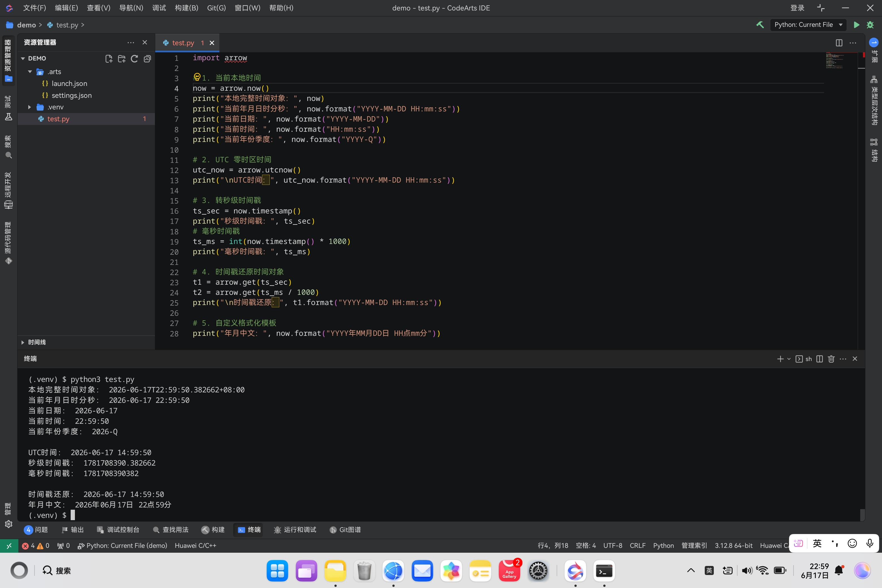Viewport: 882px width, 588px height.
Task: Switch to the 输出 output tab
Action: (72, 530)
